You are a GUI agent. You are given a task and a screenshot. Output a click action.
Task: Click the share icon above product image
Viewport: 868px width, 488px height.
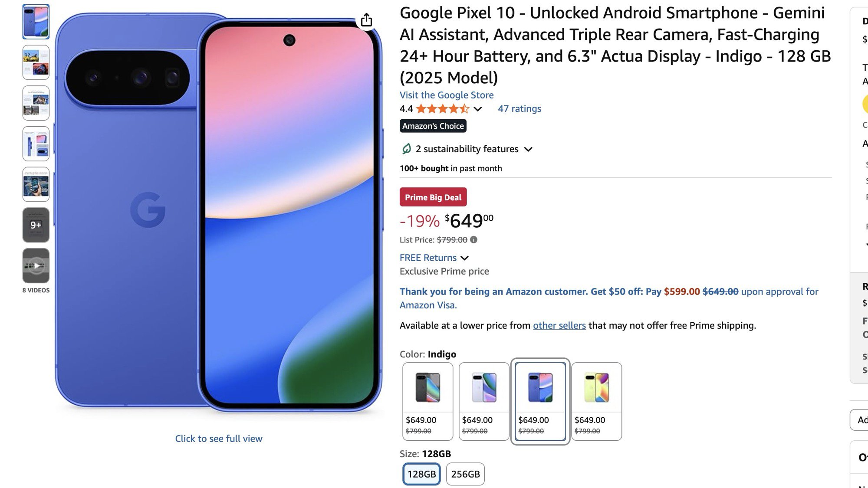[367, 20]
